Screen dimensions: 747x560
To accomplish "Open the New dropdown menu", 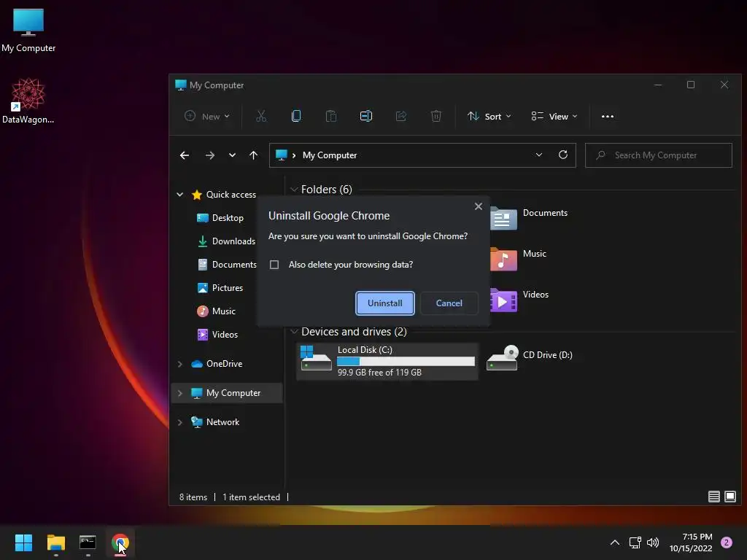I will (207, 116).
